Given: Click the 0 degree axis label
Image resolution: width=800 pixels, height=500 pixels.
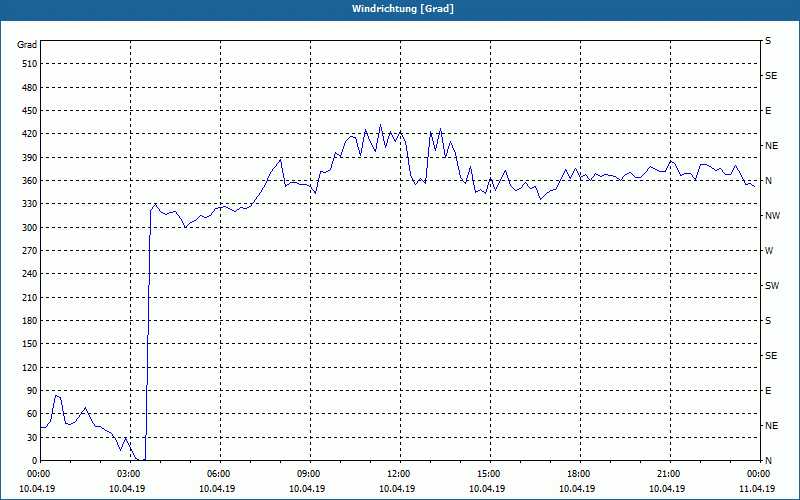Looking at the screenshot, I should coord(35,461).
